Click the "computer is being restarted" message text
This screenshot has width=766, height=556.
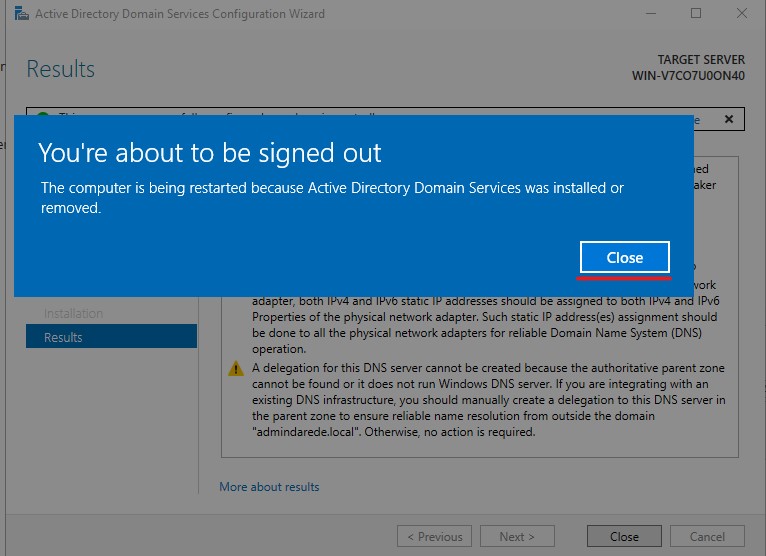click(x=332, y=197)
